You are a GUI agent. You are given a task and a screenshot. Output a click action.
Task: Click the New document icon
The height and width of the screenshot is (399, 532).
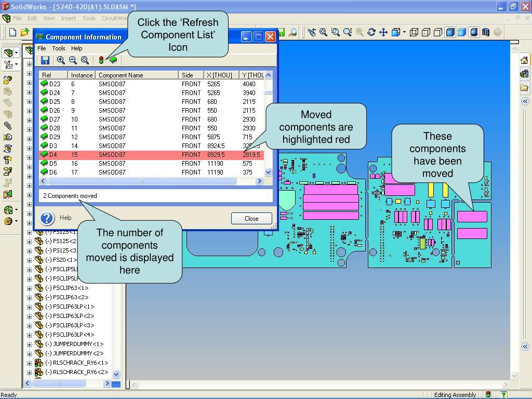point(13,32)
